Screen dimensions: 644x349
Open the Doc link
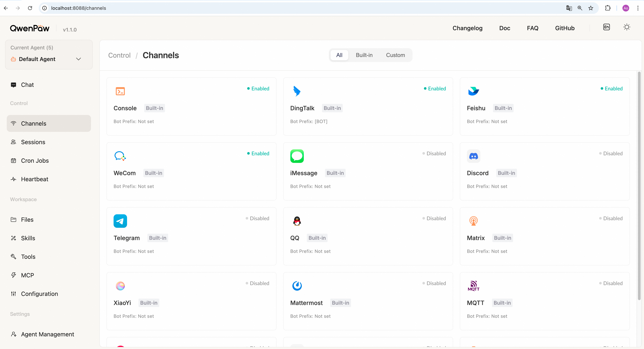pos(504,28)
